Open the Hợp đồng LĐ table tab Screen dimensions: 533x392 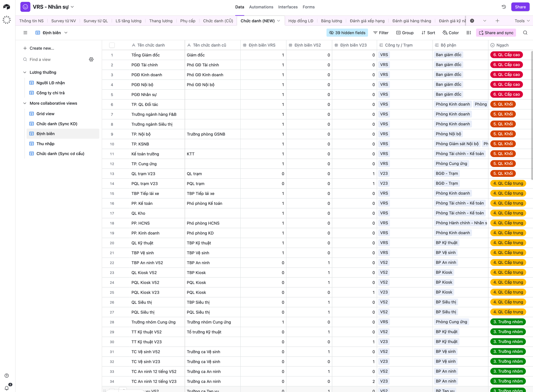tap(301, 21)
